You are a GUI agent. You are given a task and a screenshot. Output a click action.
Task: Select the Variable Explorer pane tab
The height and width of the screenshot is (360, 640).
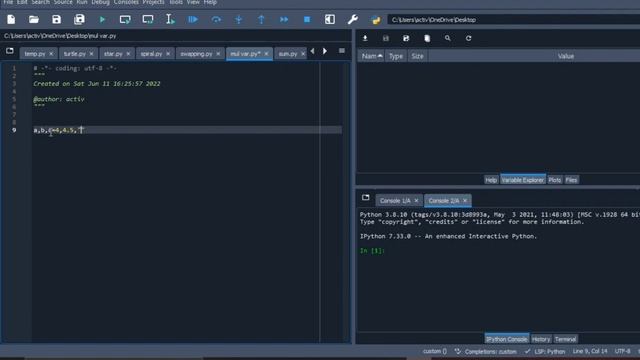(522, 180)
